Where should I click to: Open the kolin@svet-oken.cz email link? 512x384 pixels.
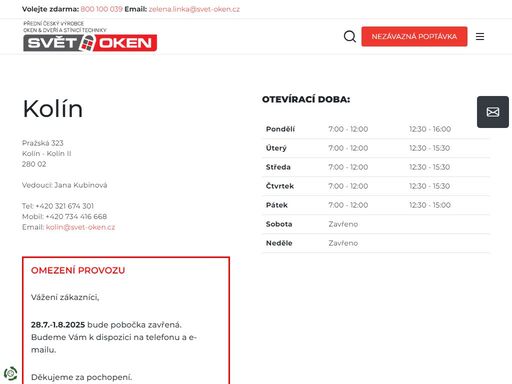tap(80, 227)
